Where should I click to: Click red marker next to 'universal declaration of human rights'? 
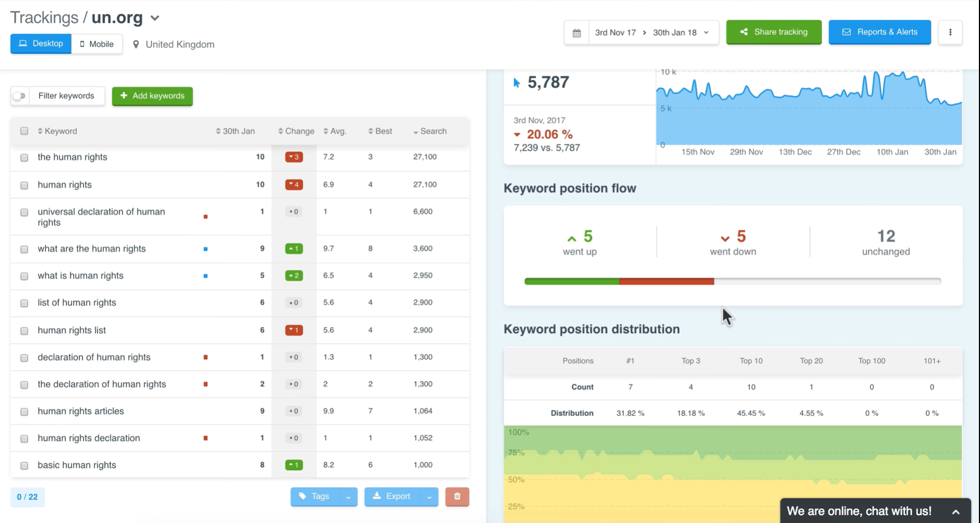(205, 217)
